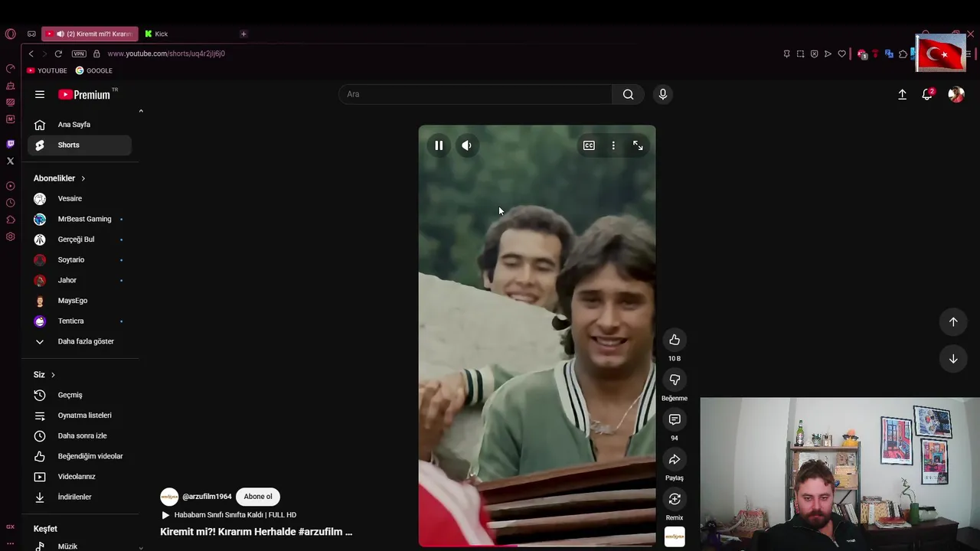Go back in browser history
980x551 pixels.
click(31, 54)
